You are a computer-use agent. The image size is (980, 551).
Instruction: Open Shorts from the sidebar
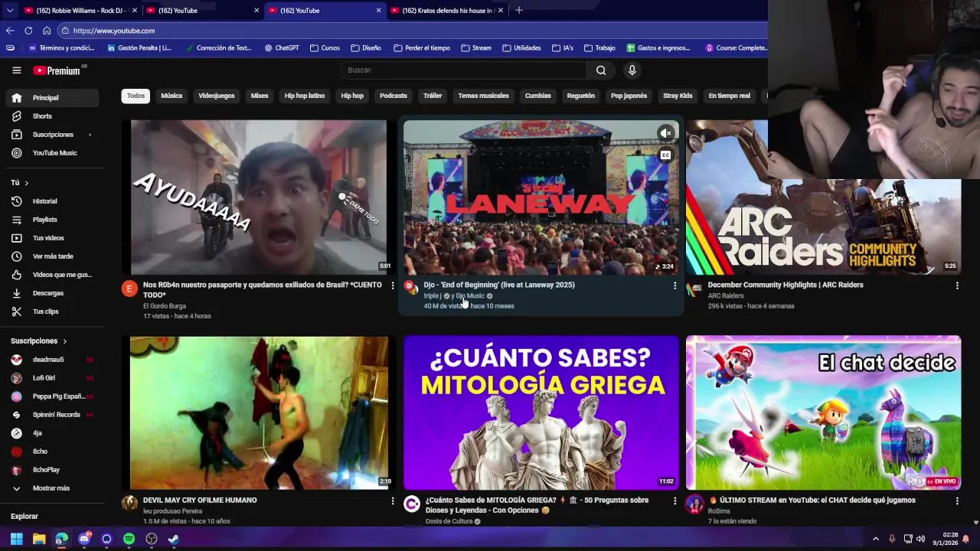tap(53, 116)
